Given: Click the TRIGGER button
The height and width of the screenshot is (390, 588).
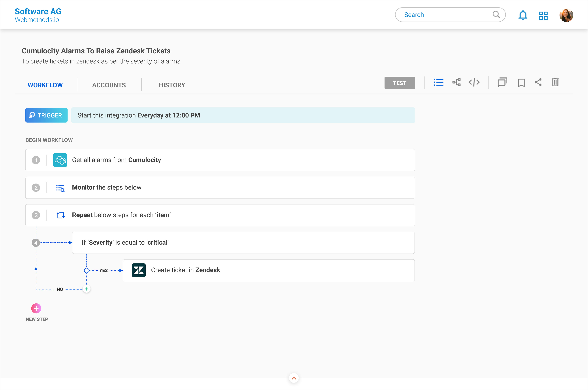Looking at the screenshot, I should pyautogui.click(x=46, y=115).
